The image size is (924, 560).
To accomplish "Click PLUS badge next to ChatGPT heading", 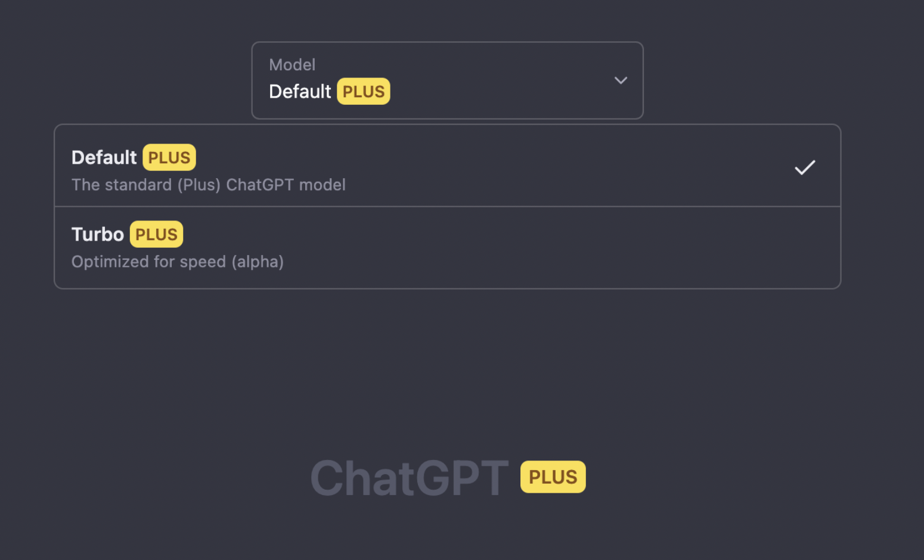I will [553, 477].
